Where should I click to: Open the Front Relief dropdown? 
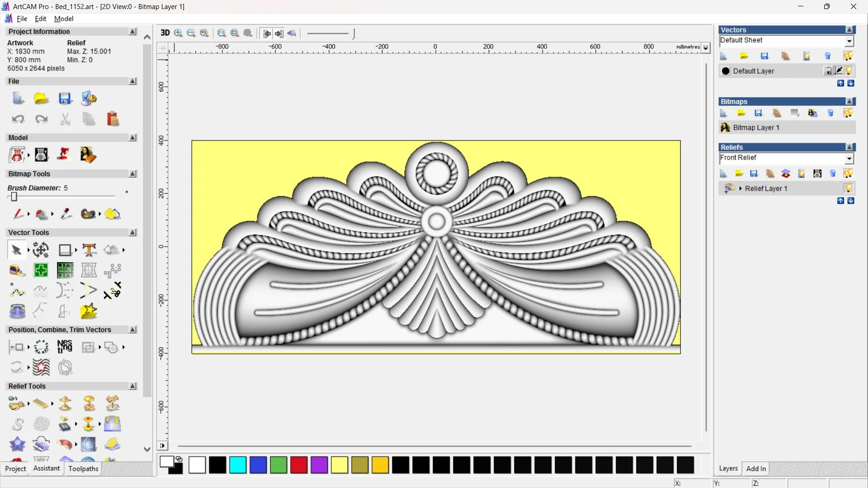(849, 159)
